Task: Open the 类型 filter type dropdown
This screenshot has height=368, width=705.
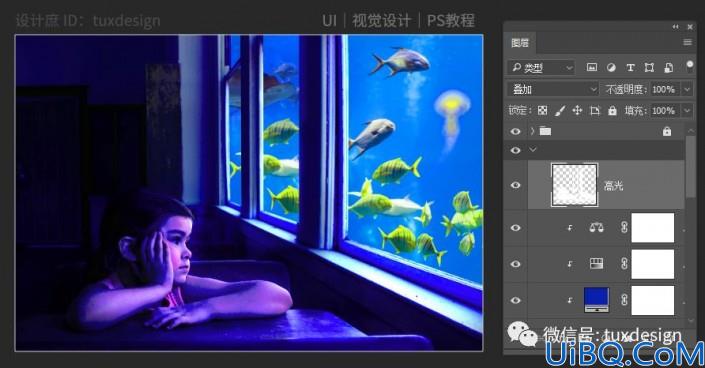Action: pyautogui.click(x=541, y=68)
